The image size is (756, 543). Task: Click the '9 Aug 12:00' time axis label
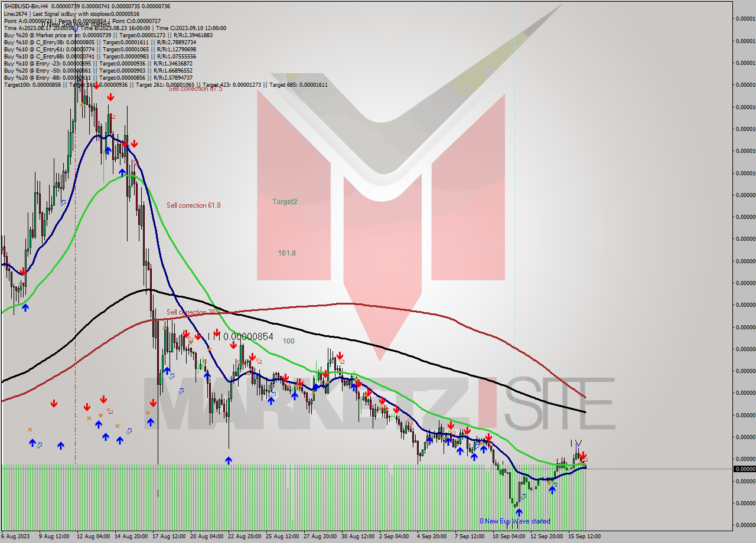pos(56,537)
